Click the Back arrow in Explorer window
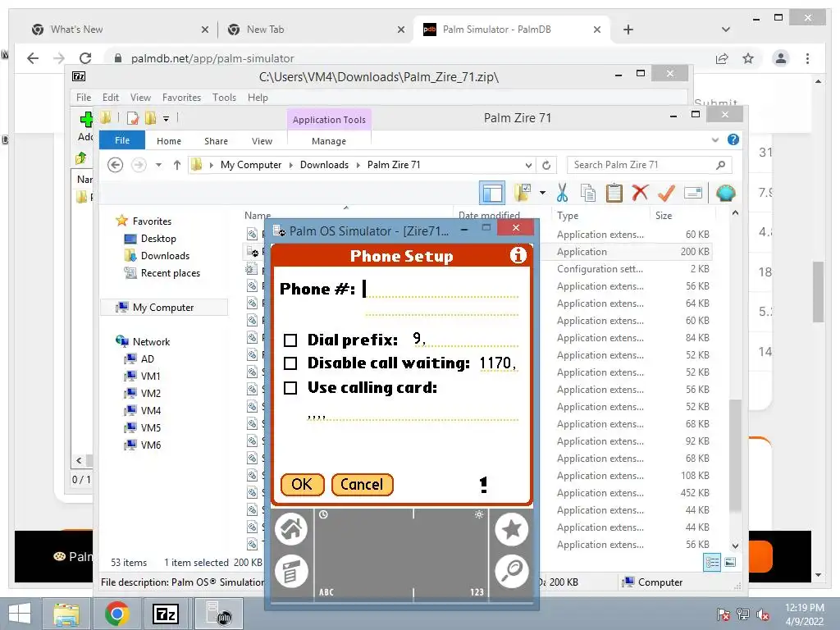840x630 pixels. [x=115, y=165]
